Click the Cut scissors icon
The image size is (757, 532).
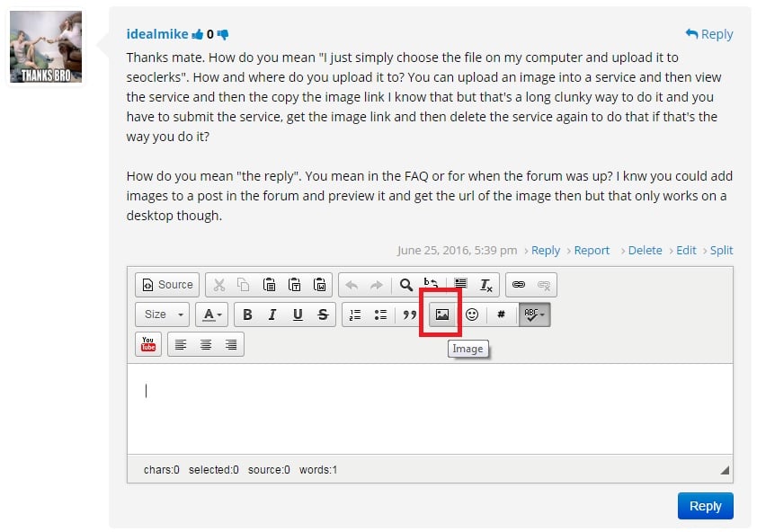click(x=219, y=285)
